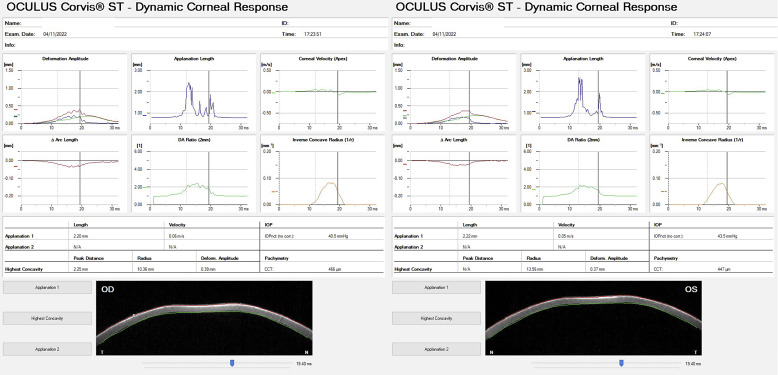Click the Applanation 2 button in the OS report
778x375 pixels.
click(436, 349)
